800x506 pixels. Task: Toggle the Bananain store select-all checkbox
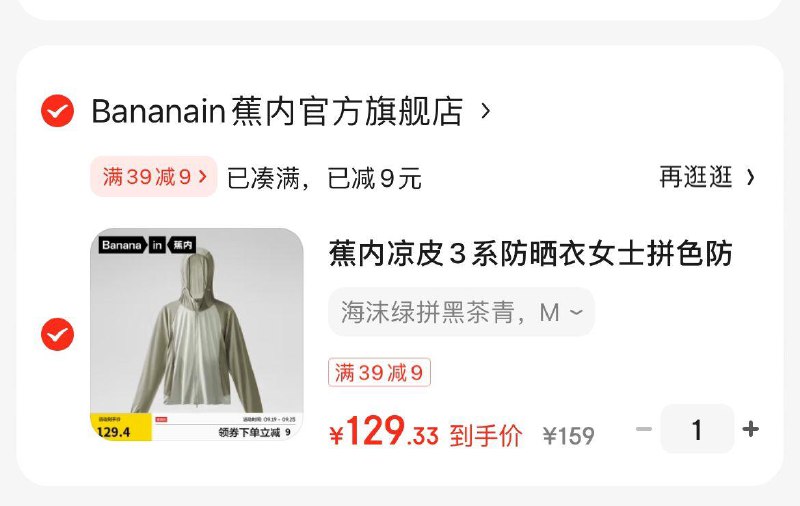click(57, 111)
